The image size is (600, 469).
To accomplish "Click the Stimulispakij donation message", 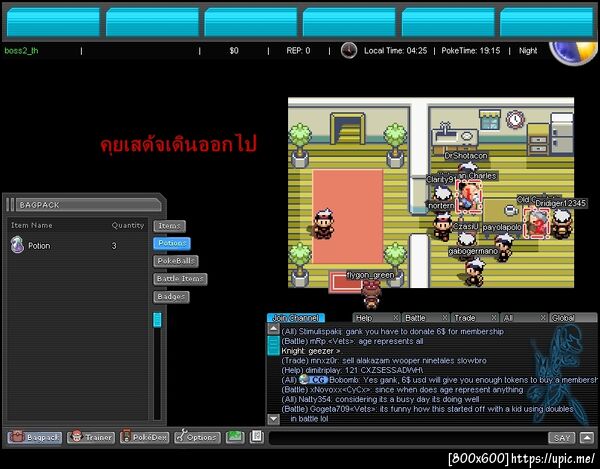I will 393,332.
